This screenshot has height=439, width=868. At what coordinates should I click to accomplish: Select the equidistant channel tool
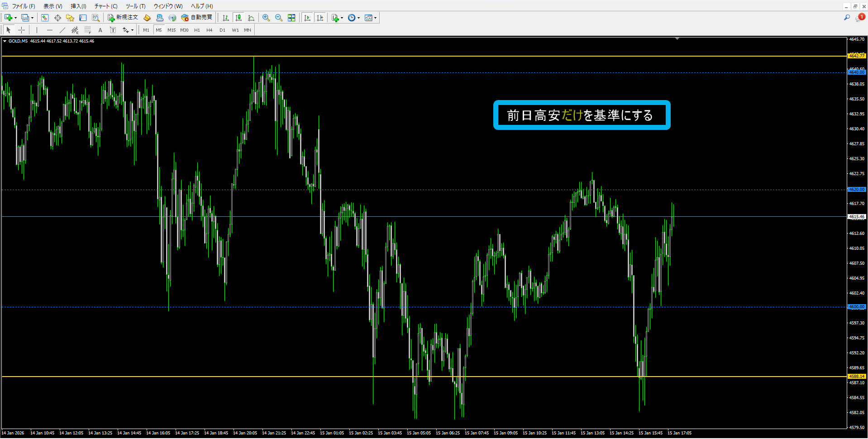pos(75,30)
